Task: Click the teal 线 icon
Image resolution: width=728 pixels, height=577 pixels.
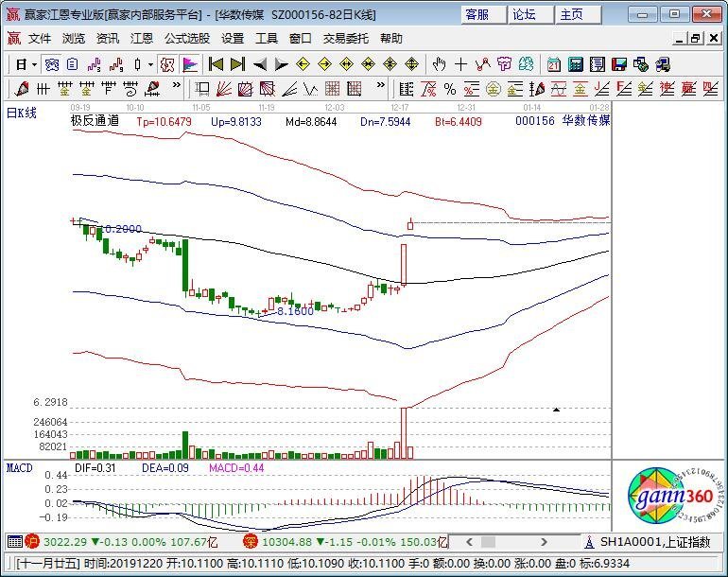Action: 526,64
